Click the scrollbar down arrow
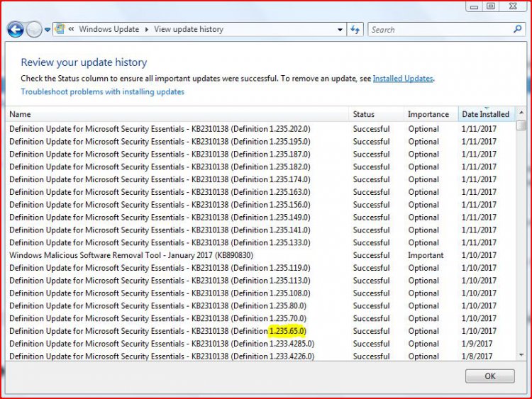The height and width of the screenshot is (399, 532). 521,355
